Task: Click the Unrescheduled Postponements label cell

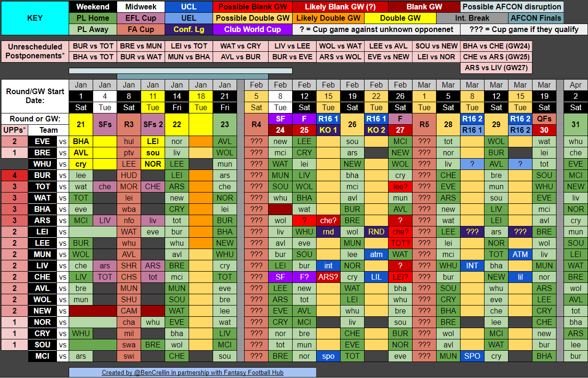Action: coord(35,51)
